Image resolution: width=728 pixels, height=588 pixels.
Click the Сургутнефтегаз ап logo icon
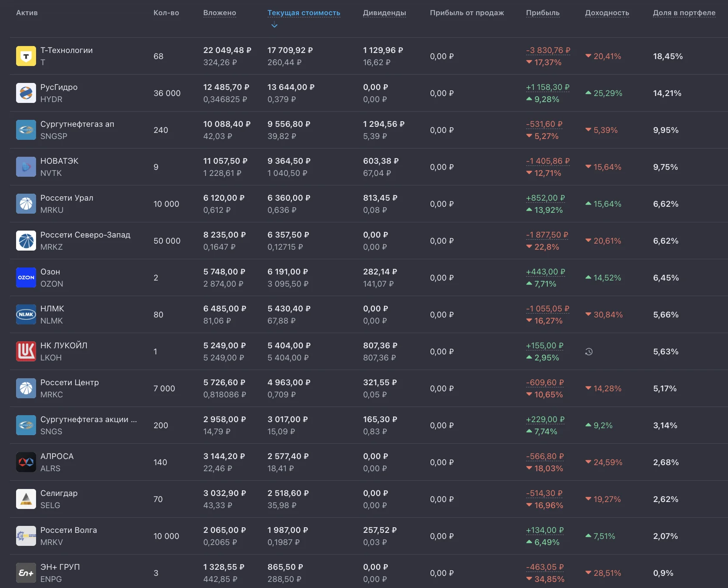pyautogui.click(x=26, y=130)
